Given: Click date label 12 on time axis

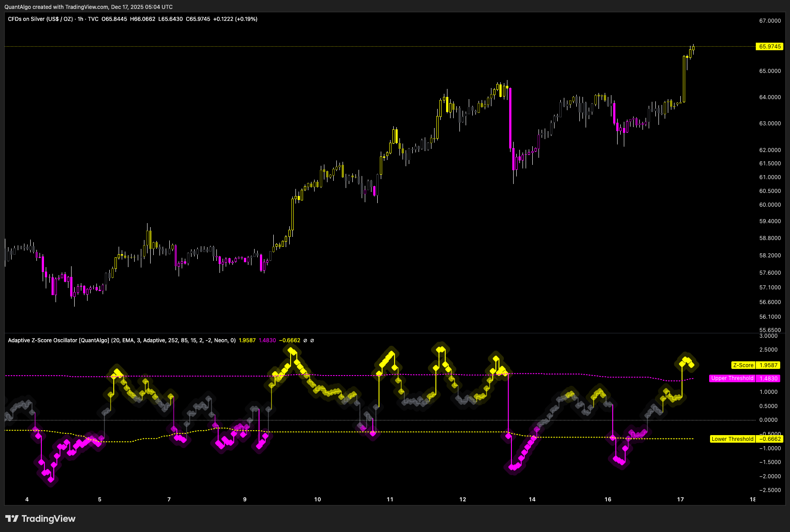Looking at the screenshot, I should (463, 499).
